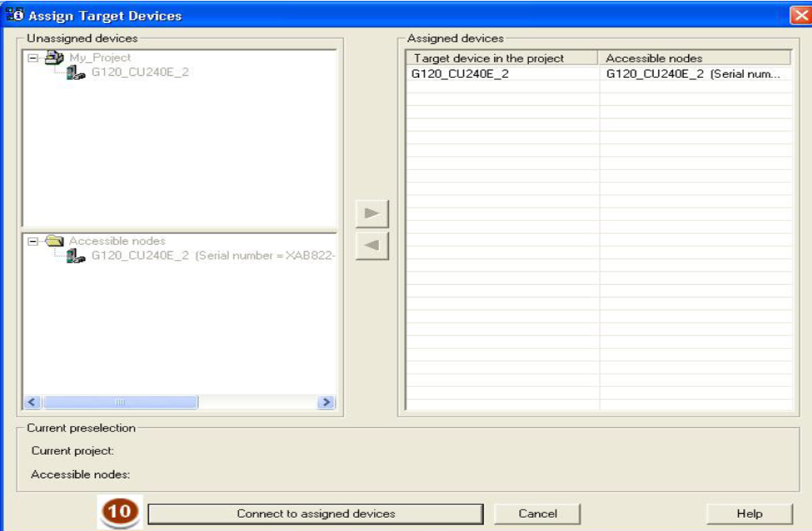Select G120_CU240E_2 under My_Project
Image resolution: width=812 pixels, height=531 pixels.
tap(140, 72)
